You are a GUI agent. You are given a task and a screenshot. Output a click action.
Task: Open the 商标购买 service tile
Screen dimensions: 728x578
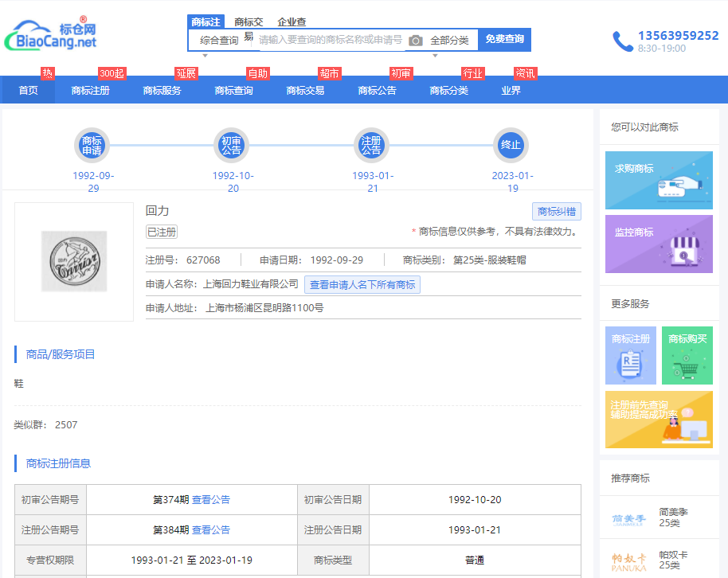point(687,355)
